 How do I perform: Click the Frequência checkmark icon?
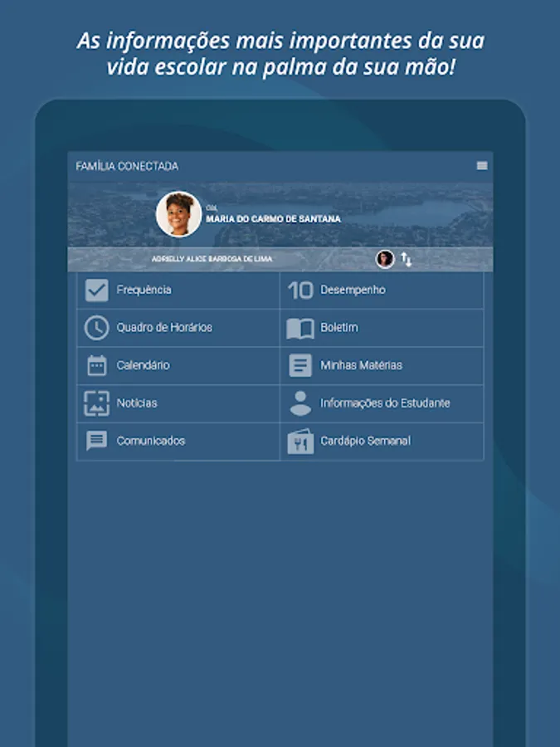97,290
